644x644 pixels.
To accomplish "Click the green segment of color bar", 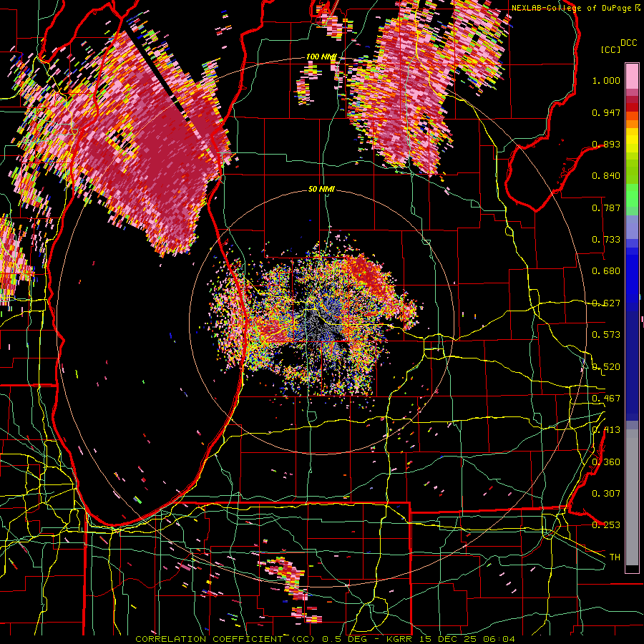I will click(632, 195).
